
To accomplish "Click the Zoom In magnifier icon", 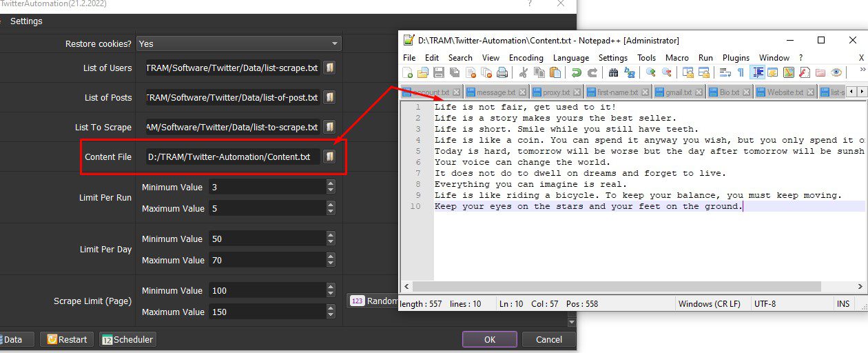I will point(651,72).
